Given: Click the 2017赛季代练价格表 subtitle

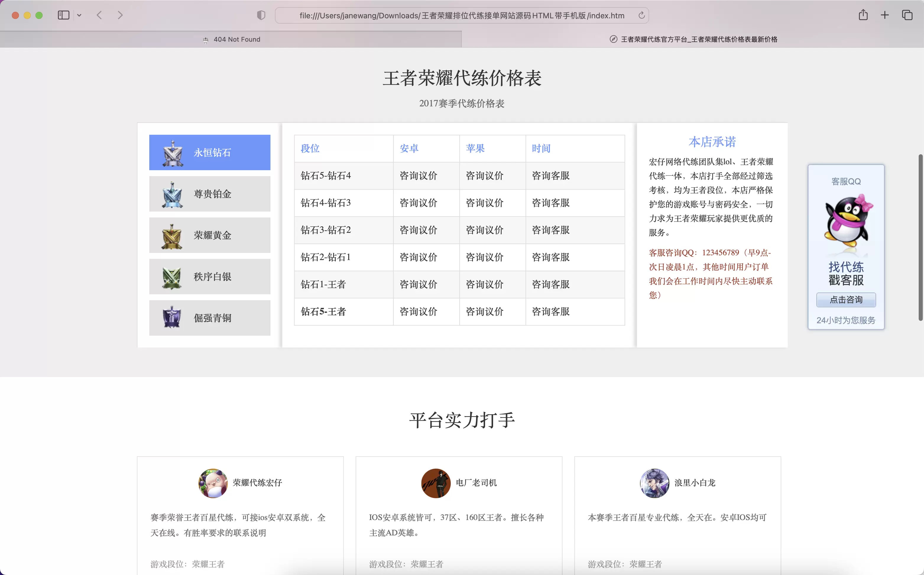Looking at the screenshot, I should [x=462, y=103].
